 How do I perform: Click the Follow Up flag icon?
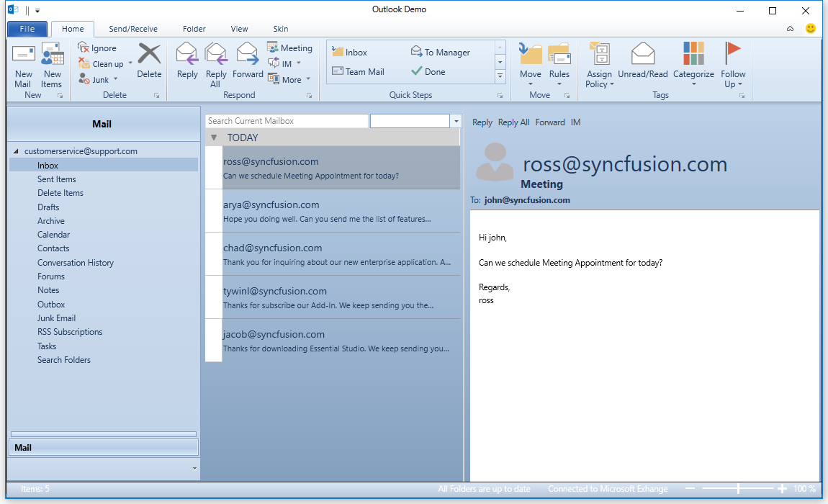click(733, 52)
